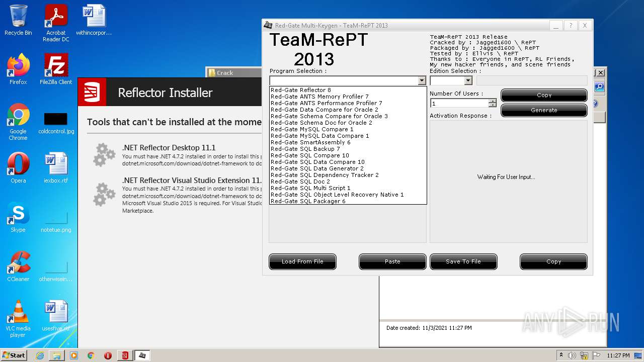Click the Number Of Users input field
The image size is (644, 362).
pos(459,103)
